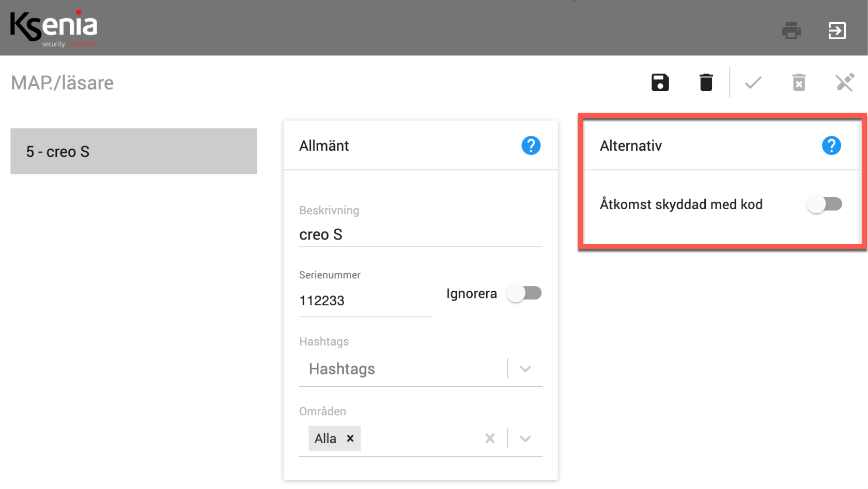Click the print icon in header
Screen dimensions: 868x489
(x=791, y=30)
